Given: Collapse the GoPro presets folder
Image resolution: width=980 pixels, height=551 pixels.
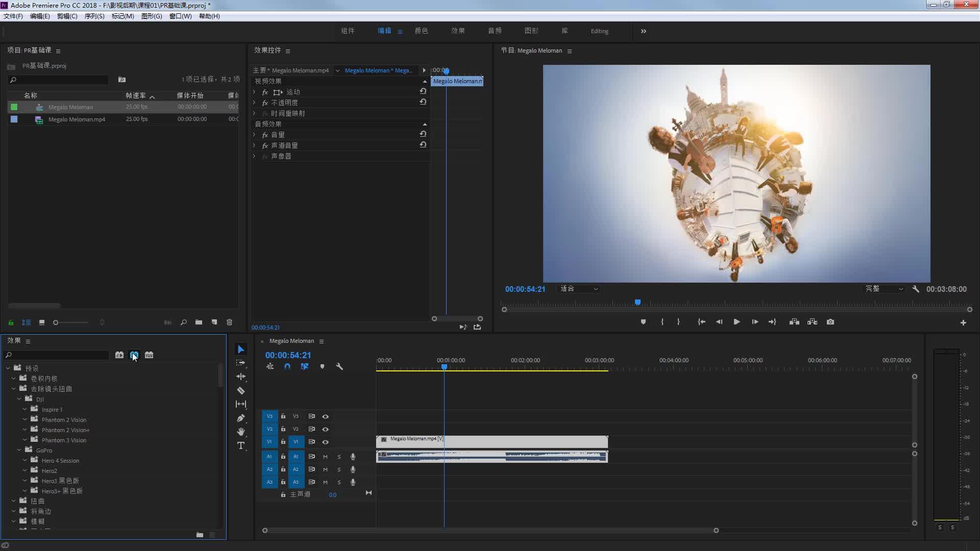Looking at the screenshot, I should click(x=19, y=450).
